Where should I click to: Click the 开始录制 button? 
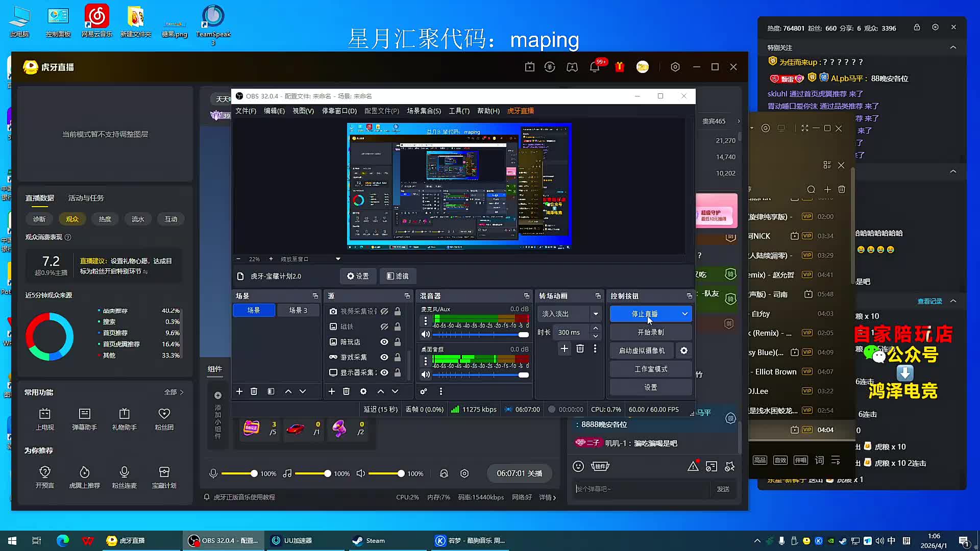click(650, 332)
